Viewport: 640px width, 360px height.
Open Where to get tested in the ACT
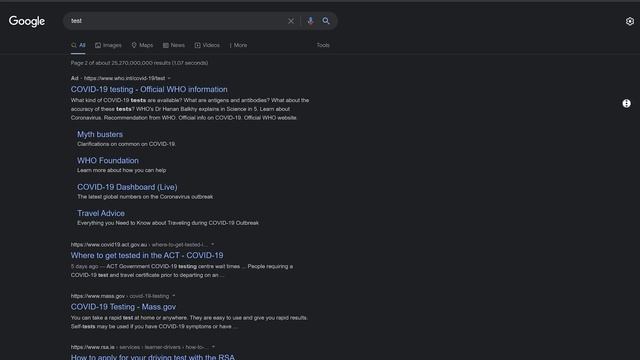pyautogui.click(x=147, y=256)
